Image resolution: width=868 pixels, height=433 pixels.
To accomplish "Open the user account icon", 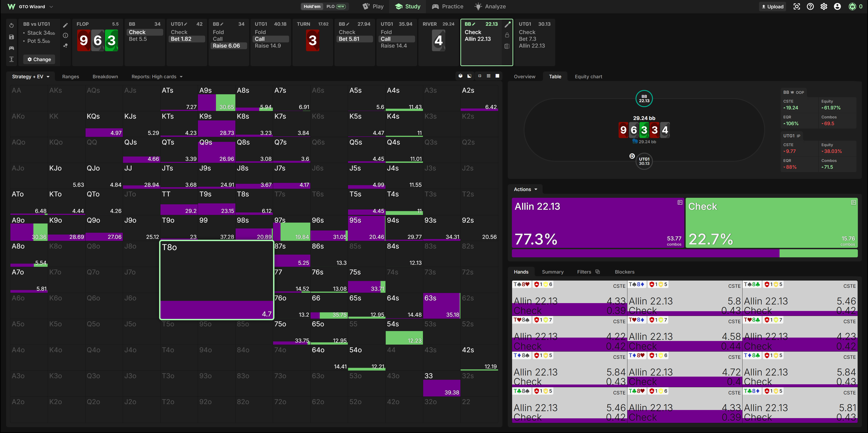I will [837, 6].
